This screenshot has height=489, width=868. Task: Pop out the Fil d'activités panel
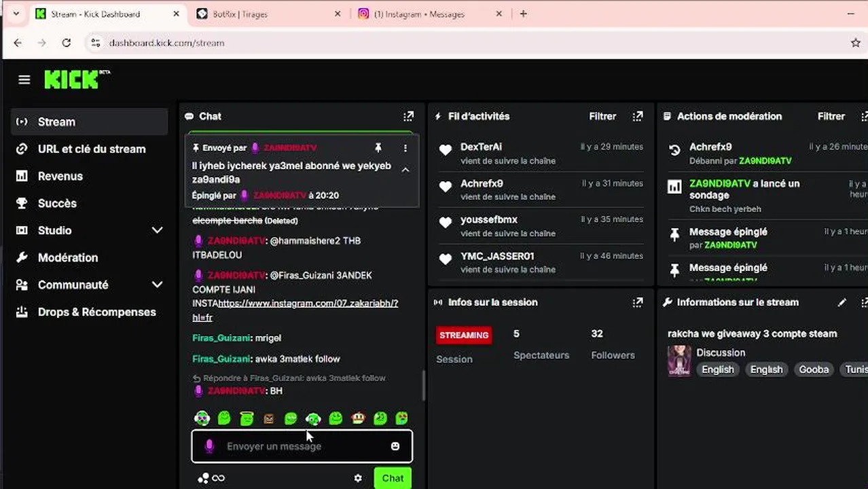click(638, 116)
